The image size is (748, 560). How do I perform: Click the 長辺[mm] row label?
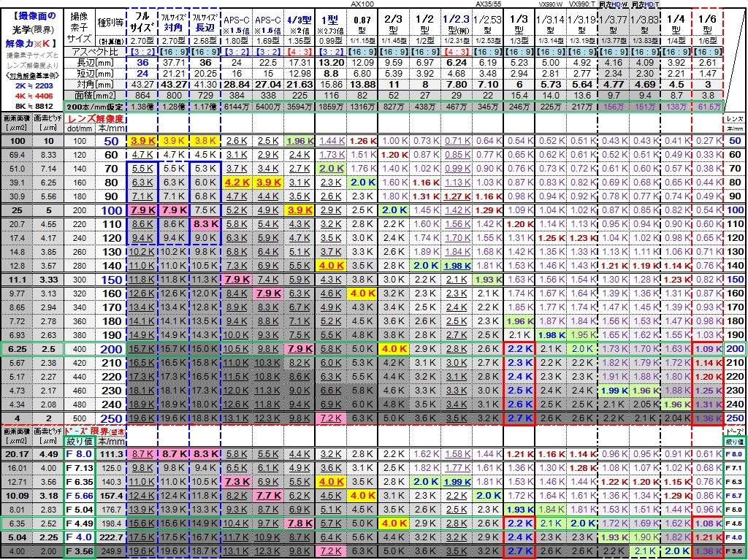[x=94, y=63]
